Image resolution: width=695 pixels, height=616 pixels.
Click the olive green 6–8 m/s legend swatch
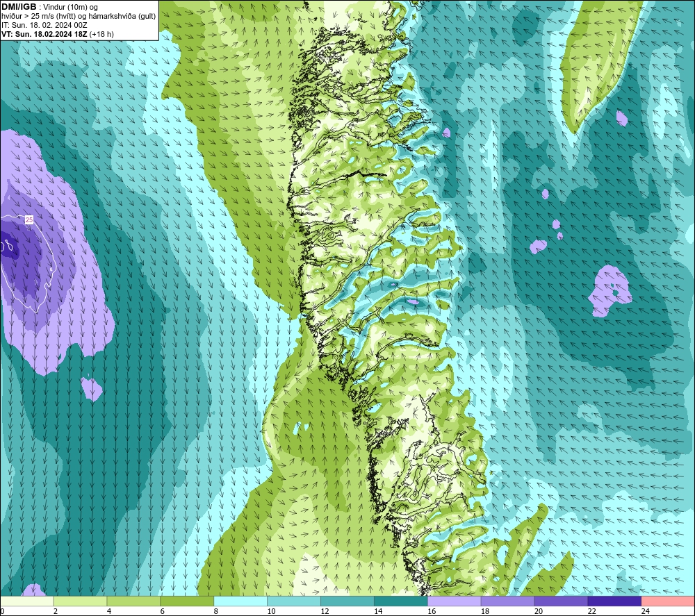pyautogui.click(x=187, y=601)
